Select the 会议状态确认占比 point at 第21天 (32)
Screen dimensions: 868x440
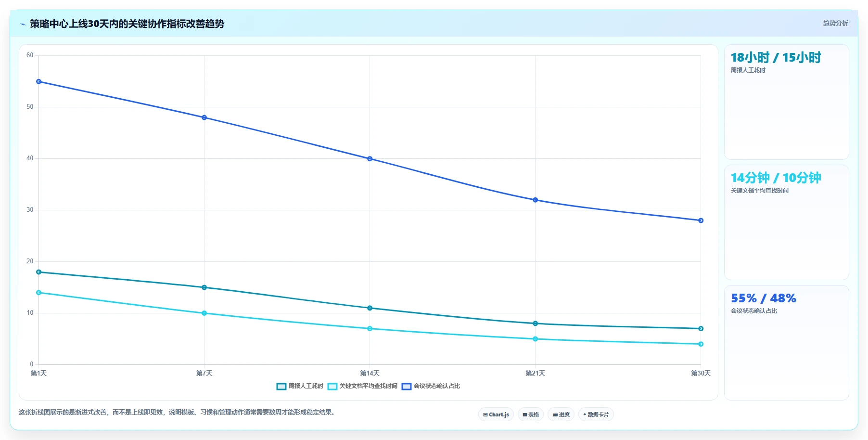pyautogui.click(x=536, y=200)
